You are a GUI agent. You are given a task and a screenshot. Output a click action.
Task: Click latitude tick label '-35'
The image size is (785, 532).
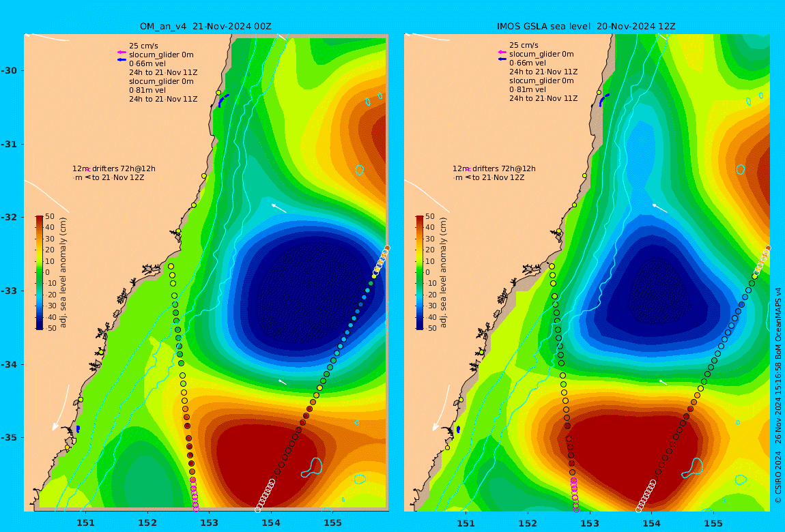click(x=8, y=437)
